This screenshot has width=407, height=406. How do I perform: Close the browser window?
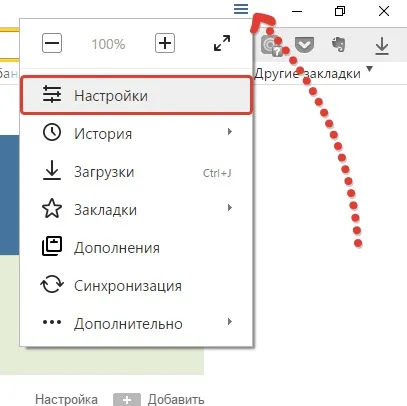click(x=384, y=11)
